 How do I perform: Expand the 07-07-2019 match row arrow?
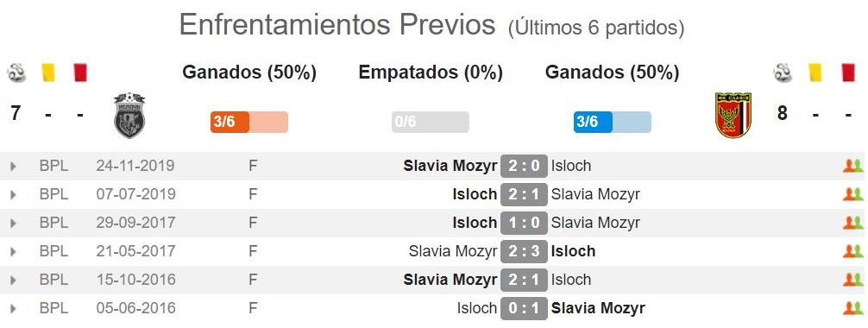click(x=13, y=194)
